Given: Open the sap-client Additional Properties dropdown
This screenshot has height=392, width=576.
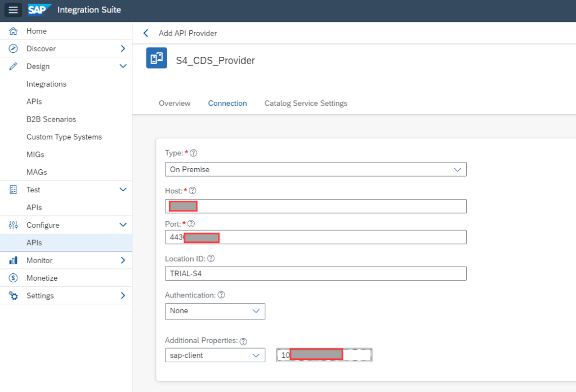Looking at the screenshot, I should tap(215, 355).
